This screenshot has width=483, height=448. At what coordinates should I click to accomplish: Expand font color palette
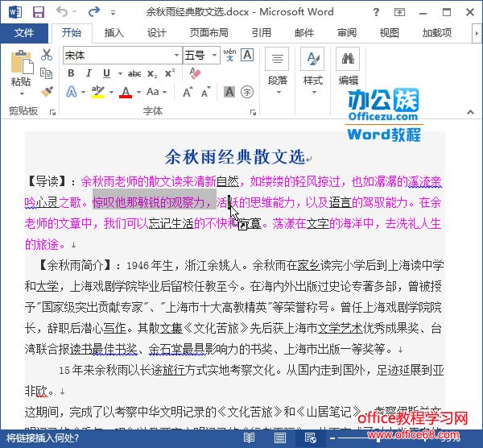pyautogui.click(x=138, y=92)
